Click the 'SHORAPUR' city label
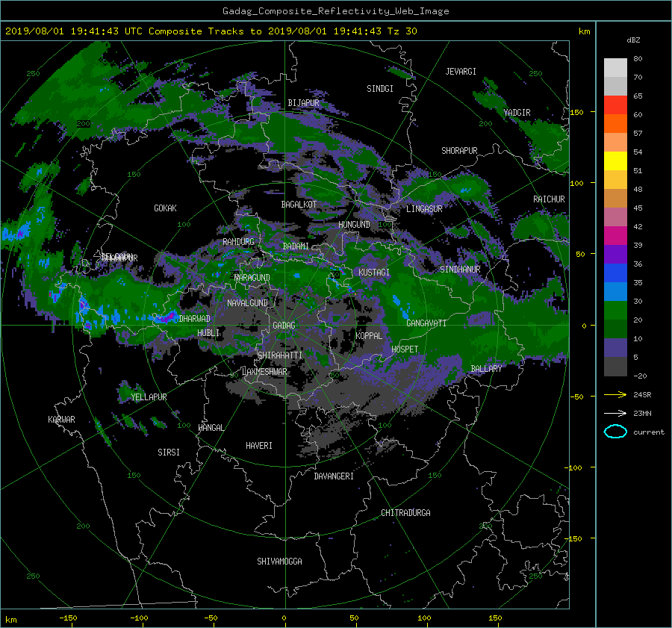Screen dimensions: 672x628 [459, 151]
